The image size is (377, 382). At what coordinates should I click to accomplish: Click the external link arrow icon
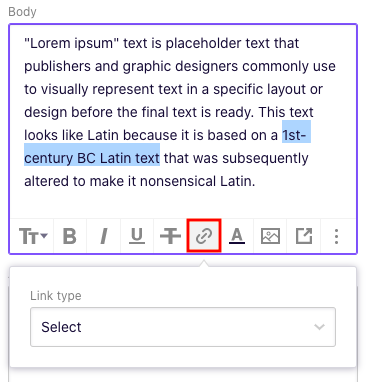[304, 236]
